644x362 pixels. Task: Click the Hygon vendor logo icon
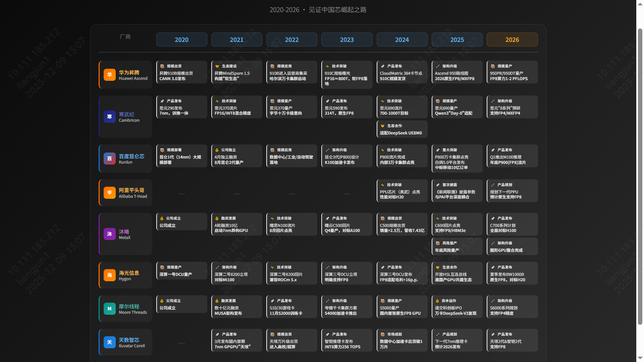(x=109, y=275)
